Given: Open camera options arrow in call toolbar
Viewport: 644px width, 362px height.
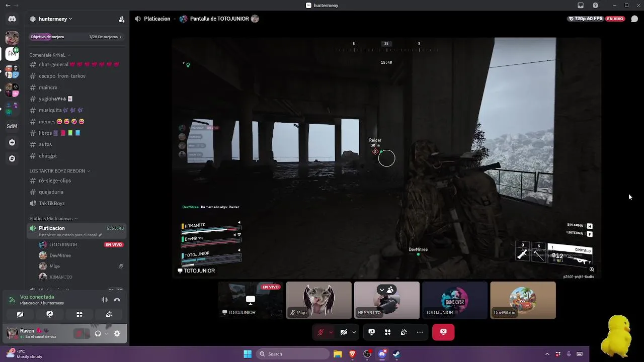Looking at the screenshot, I should [354, 332].
